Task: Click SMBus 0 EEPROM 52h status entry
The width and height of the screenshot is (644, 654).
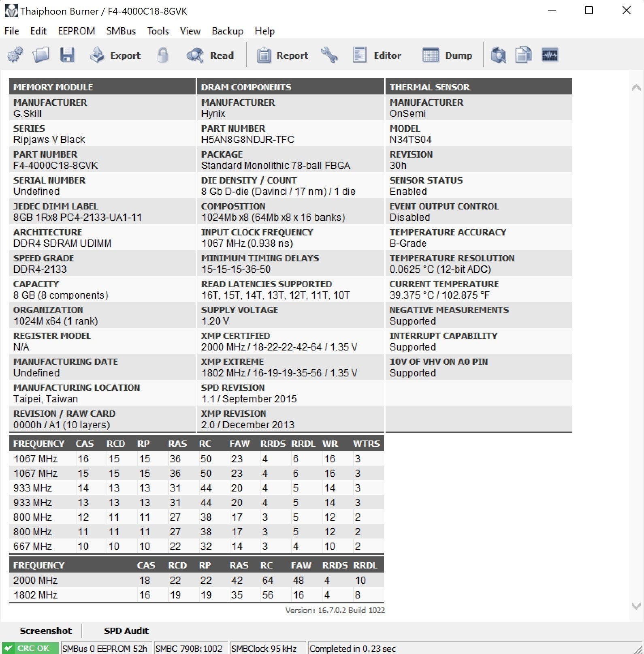Action: 106,648
